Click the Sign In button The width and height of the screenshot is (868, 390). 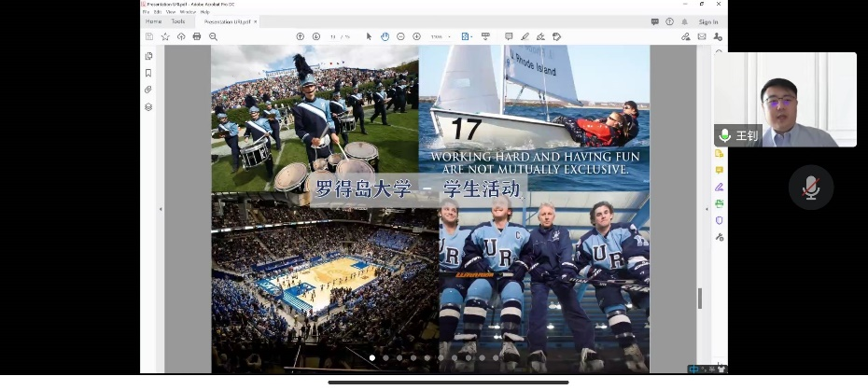coord(708,21)
